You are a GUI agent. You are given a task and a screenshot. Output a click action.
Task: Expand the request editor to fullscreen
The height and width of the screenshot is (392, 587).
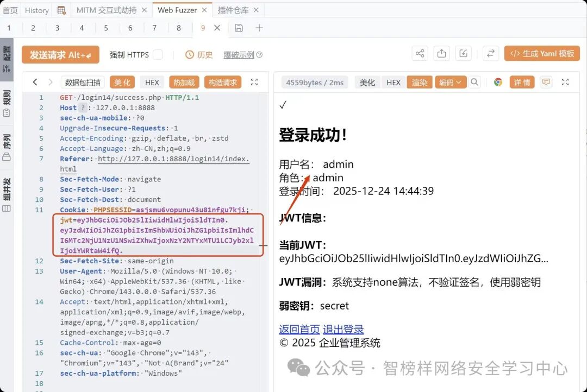(x=254, y=82)
